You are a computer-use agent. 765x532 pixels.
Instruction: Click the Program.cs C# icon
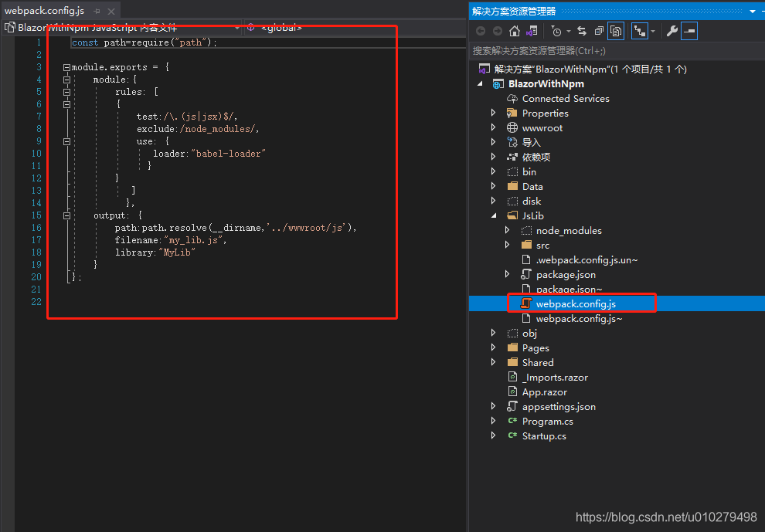[x=512, y=421]
